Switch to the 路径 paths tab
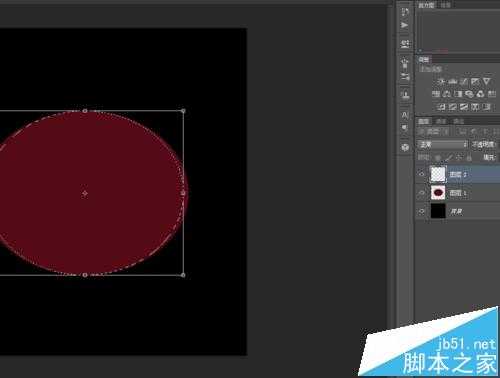The image size is (500, 378). coord(458,121)
